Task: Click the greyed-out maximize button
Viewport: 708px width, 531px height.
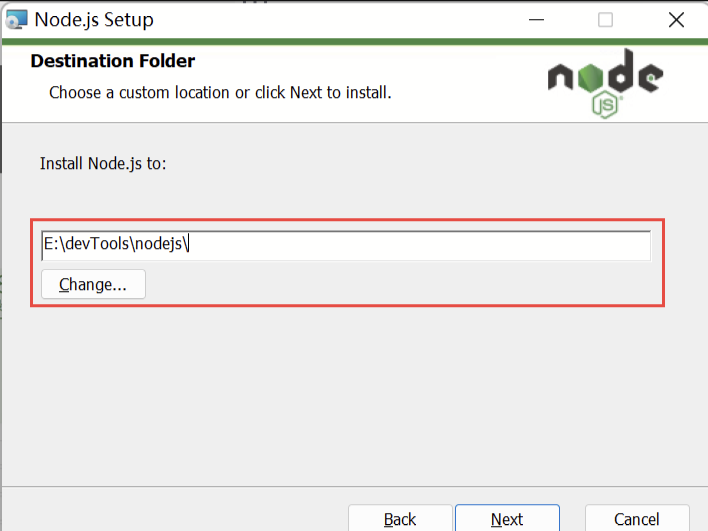Action: tap(605, 19)
